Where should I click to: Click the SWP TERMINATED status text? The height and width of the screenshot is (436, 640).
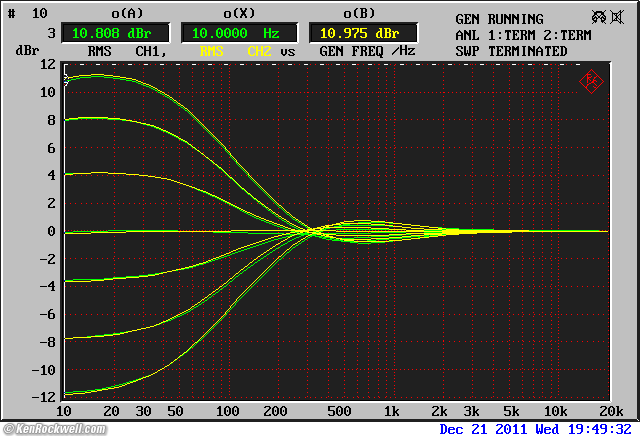[x=510, y=51]
